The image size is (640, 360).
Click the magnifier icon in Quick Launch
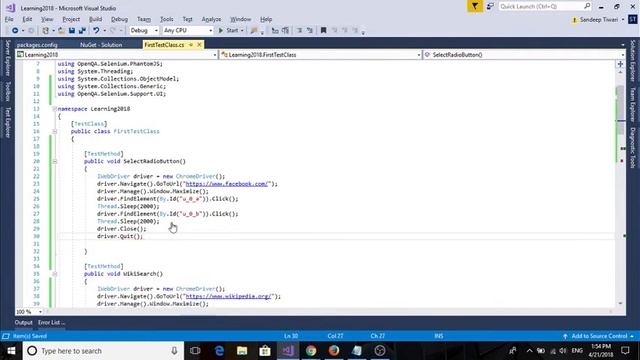(587, 6)
